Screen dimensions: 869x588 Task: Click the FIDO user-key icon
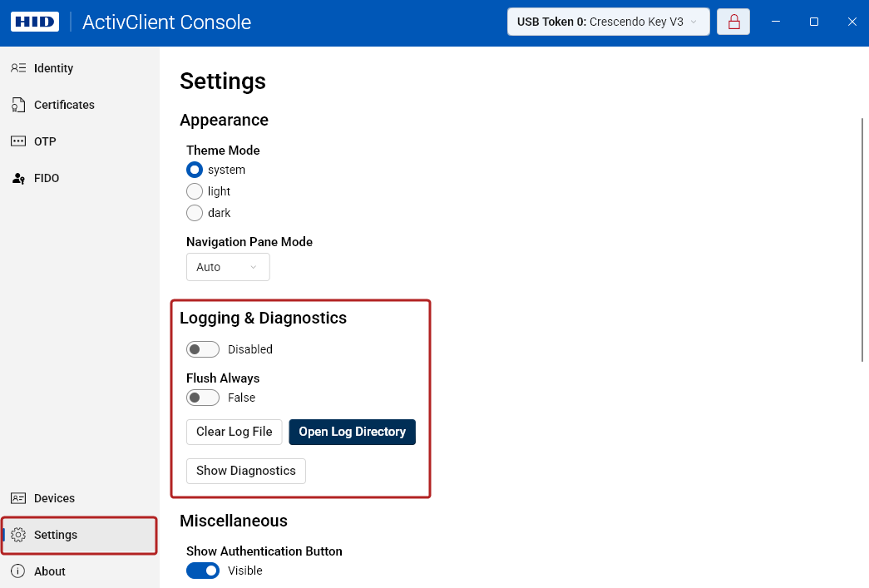18,178
